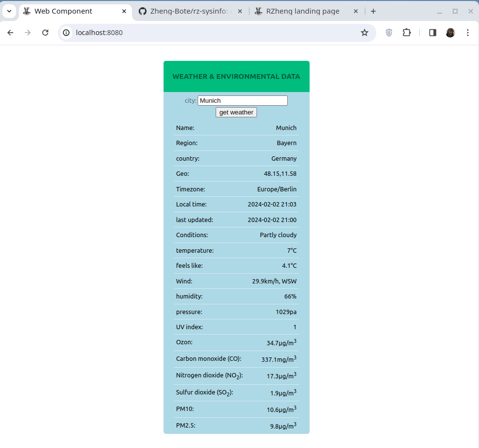Click the PM10 value 10.6µg/m³
Image resolution: width=479 pixels, height=448 pixels.
tap(281, 409)
